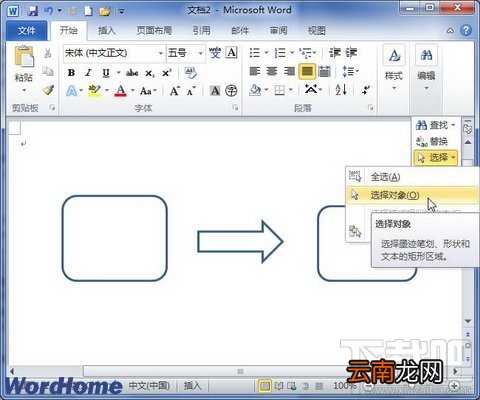Expand the 查找 Find dropdown arrow
The image size is (480, 400).
453,125
